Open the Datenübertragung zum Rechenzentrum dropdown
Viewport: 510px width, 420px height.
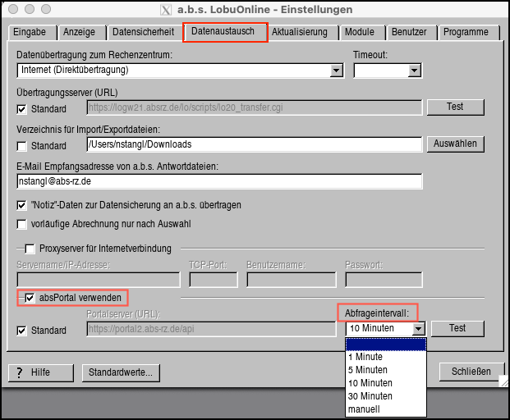336,71
